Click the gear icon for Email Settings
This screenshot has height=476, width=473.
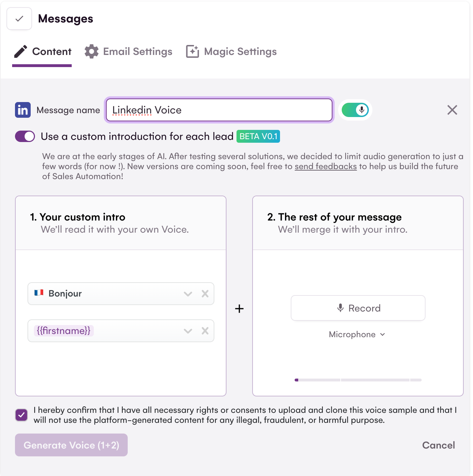(x=92, y=51)
